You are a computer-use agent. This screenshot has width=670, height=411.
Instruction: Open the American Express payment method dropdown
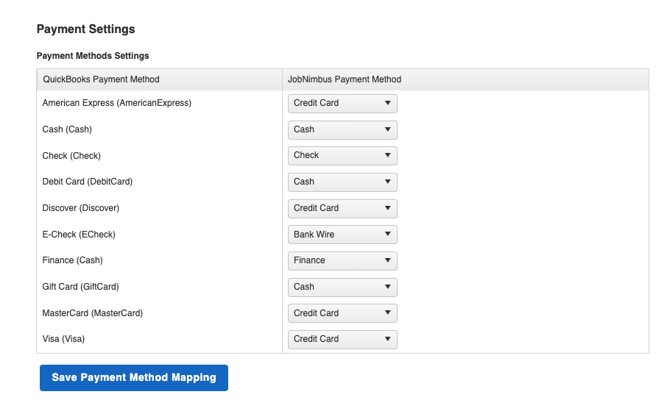coord(342,103)
